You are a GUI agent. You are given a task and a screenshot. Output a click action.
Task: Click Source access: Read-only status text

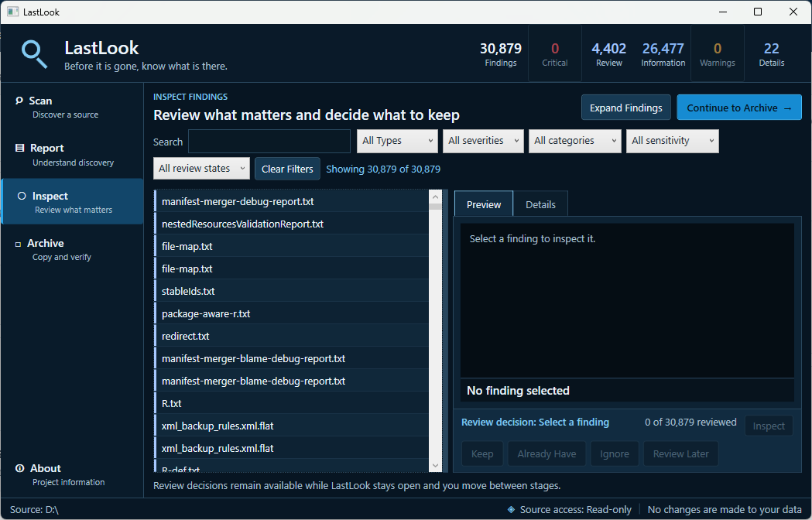click(575, 510)
